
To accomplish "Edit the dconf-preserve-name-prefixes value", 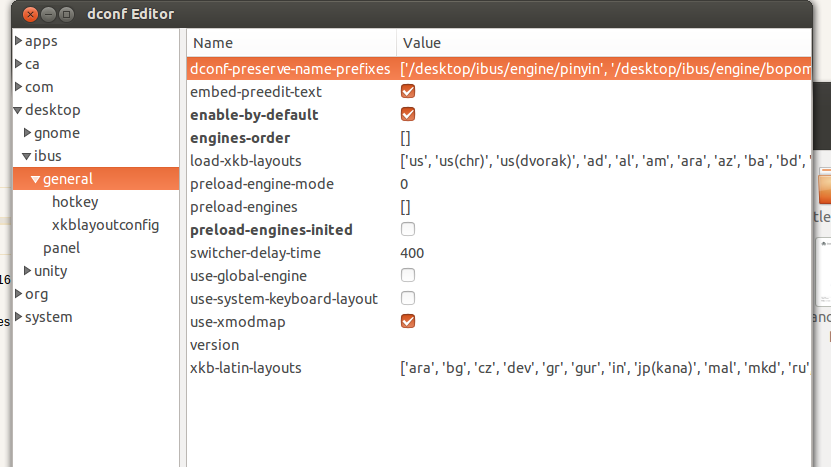I will pos(605,69).
